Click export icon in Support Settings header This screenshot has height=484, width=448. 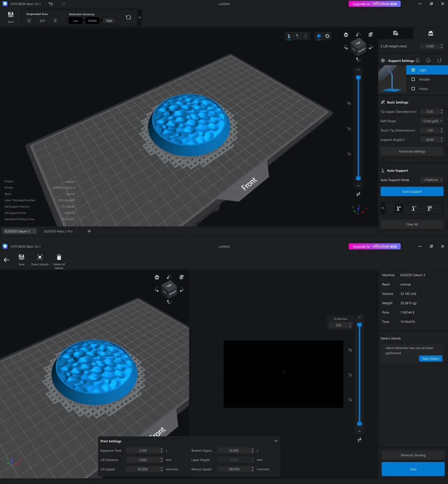[x=428, y=61]
